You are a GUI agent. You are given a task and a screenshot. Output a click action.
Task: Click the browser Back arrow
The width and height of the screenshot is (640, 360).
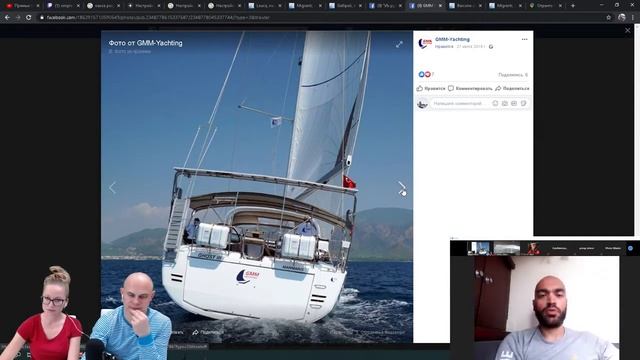pos(7,18)
